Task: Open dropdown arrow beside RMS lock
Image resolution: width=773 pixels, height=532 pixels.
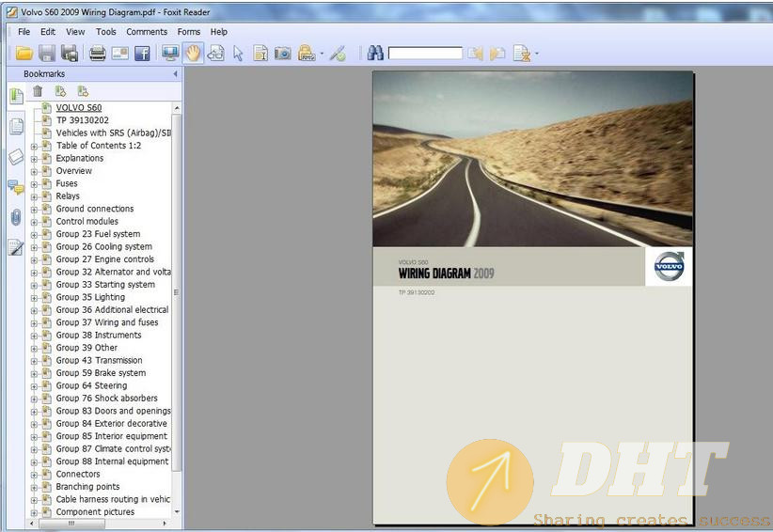Action: coord(322,54)
